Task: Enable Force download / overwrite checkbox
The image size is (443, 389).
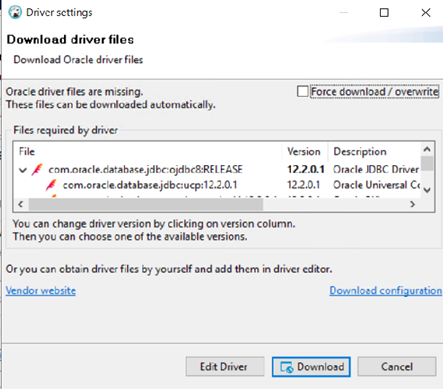Action: pyautogui.click(x=302, y=91)
